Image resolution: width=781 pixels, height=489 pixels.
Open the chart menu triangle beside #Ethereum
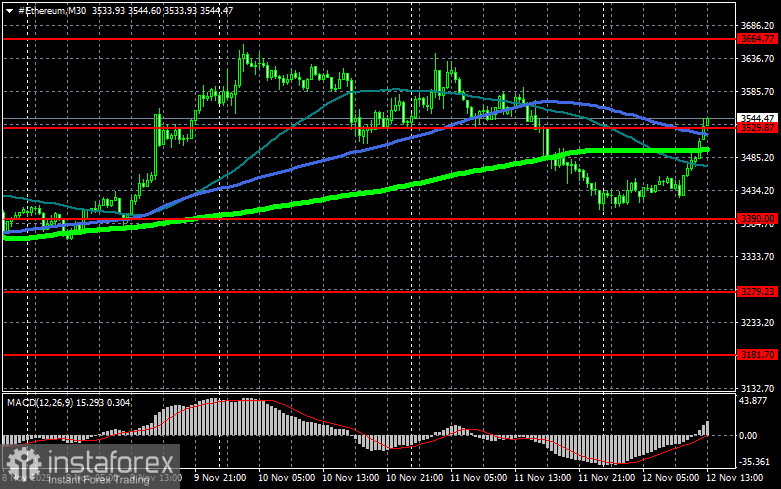tap(9, 10)
